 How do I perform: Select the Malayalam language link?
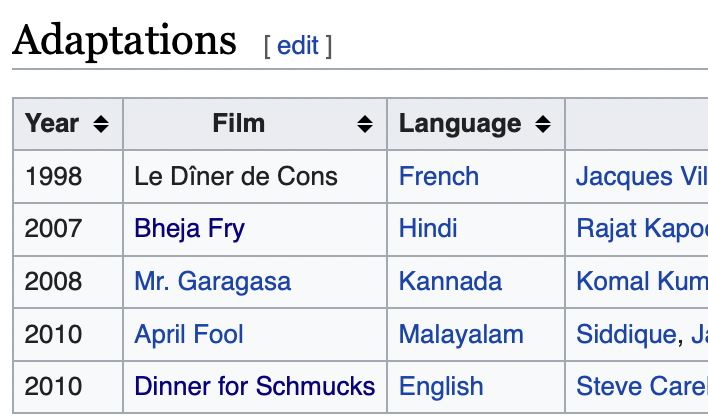[461, 334]
